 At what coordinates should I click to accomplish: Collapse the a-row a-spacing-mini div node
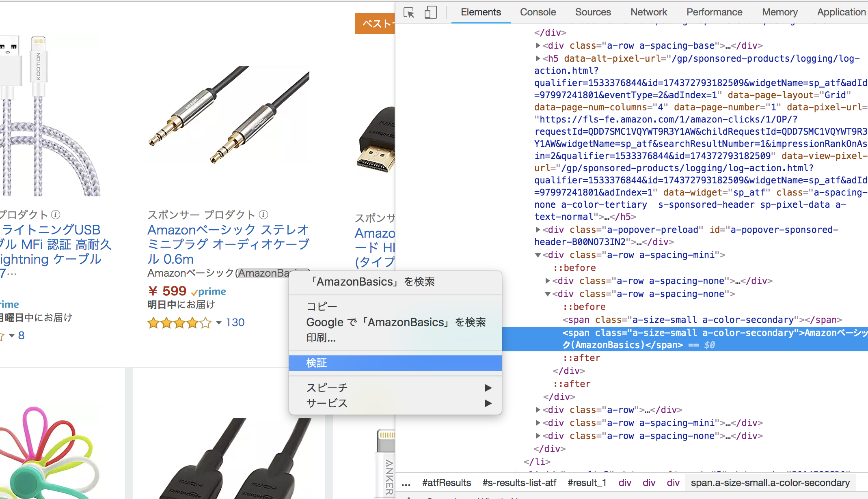(x=538, y=255)
